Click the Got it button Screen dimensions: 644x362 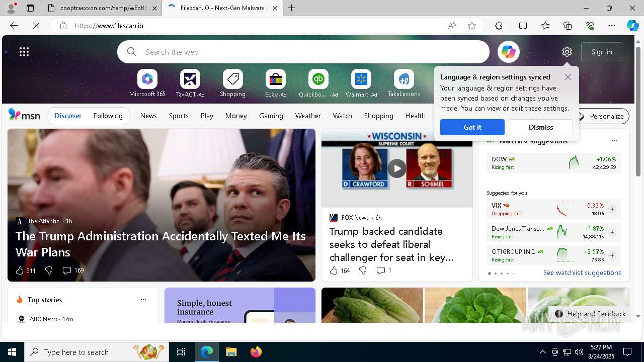(472, 127)
